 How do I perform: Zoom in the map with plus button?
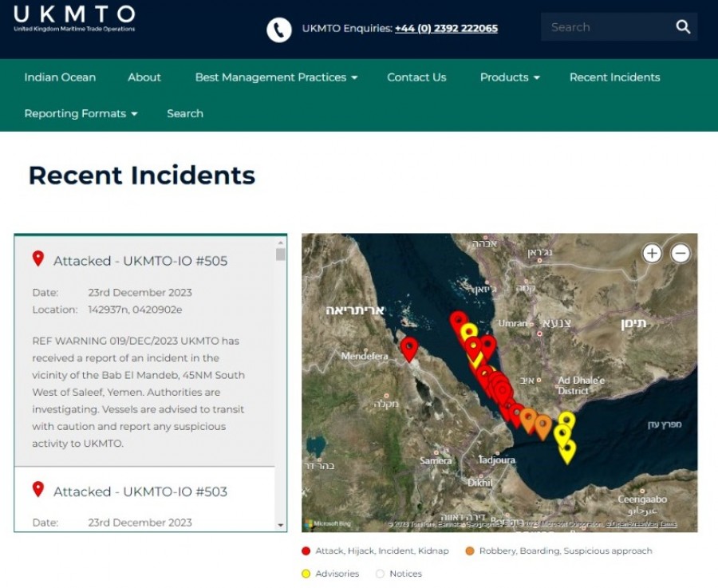652,254
